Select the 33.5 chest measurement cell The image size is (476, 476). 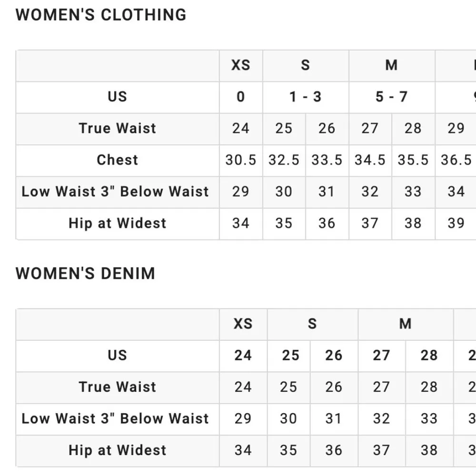pyautogui.click(x=327, y=160)
